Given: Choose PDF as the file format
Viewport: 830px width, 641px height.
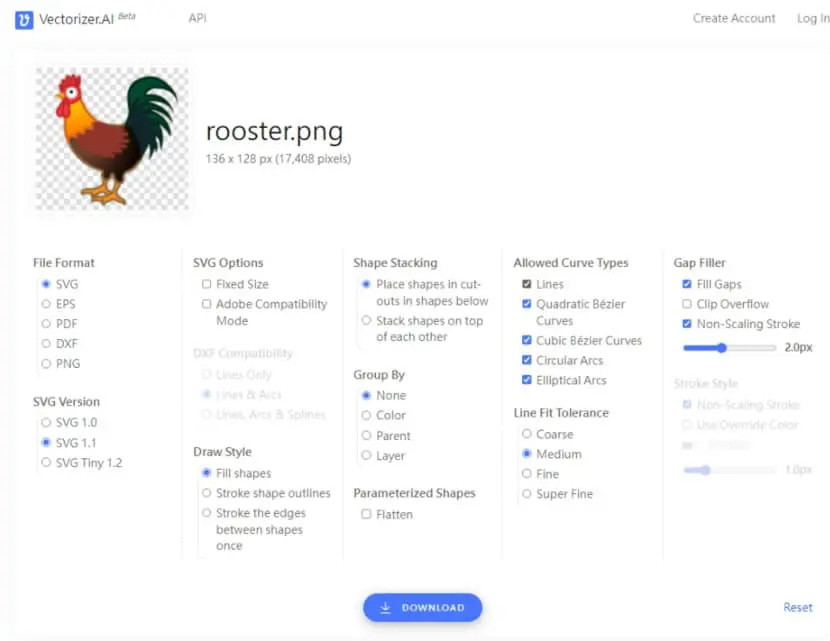Looking at the screenshot, I should [46, 323].
